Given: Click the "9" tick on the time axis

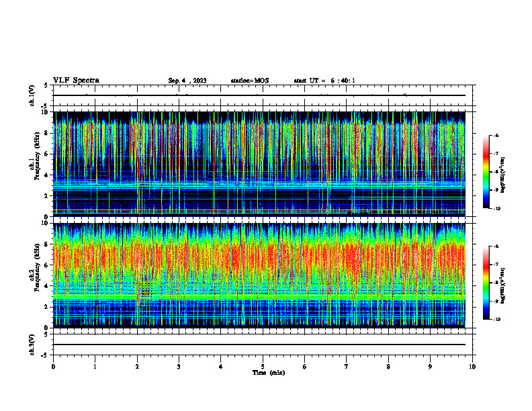Looking at the screenshot, I should 430,367.
